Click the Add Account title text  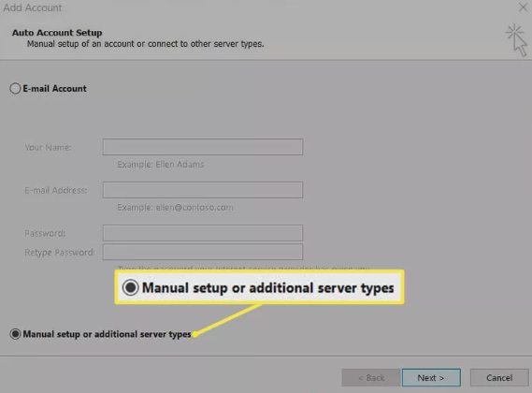pyautogui.click(x=33, y=7)
